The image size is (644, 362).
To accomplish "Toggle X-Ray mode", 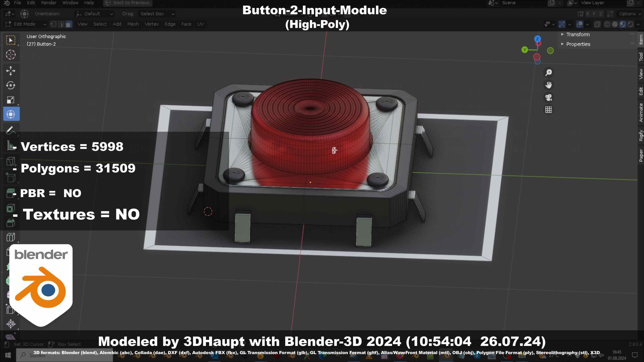I will (x=597, y=24).
